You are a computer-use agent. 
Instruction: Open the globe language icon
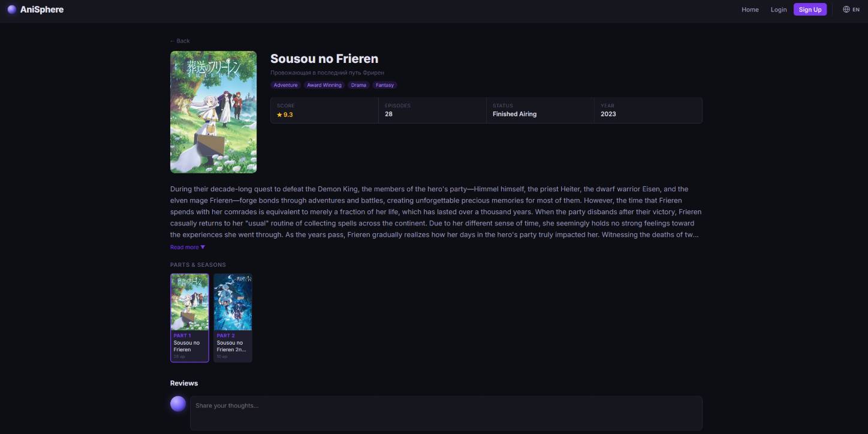846,9
